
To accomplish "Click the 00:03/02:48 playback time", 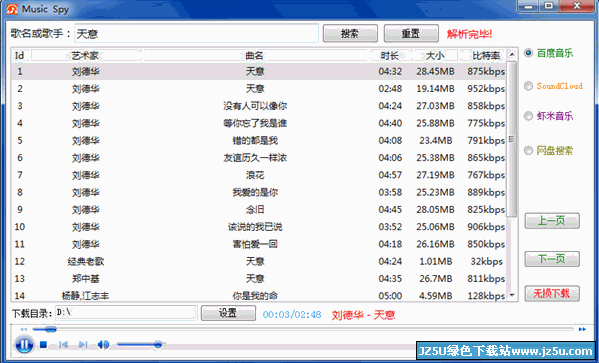I will 292,314.
